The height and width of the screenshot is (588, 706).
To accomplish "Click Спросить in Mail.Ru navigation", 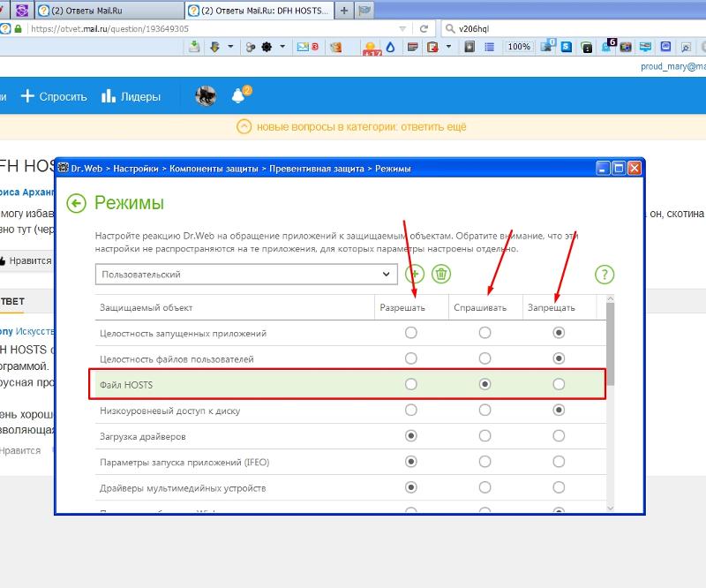I will tap(54, 96).
